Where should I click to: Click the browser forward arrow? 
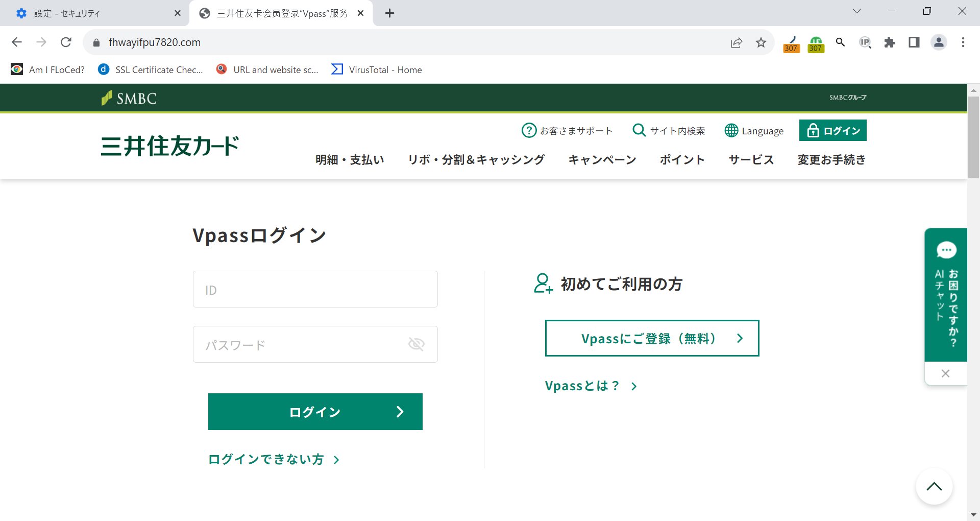41,42
